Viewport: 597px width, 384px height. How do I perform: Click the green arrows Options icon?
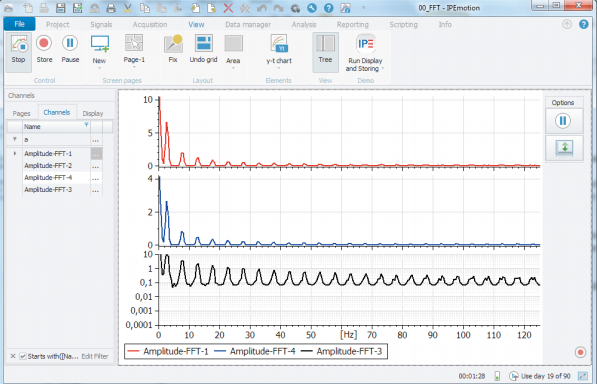564,148
